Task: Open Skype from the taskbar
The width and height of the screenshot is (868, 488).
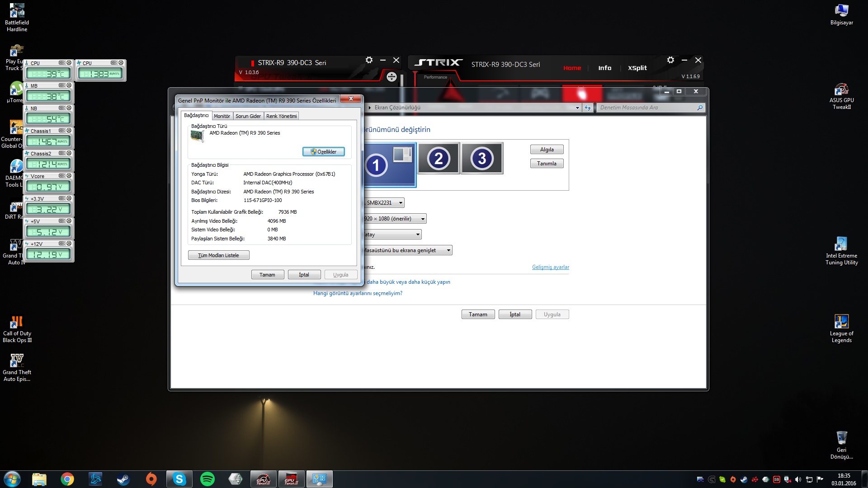Action: (x=179, y=479)
